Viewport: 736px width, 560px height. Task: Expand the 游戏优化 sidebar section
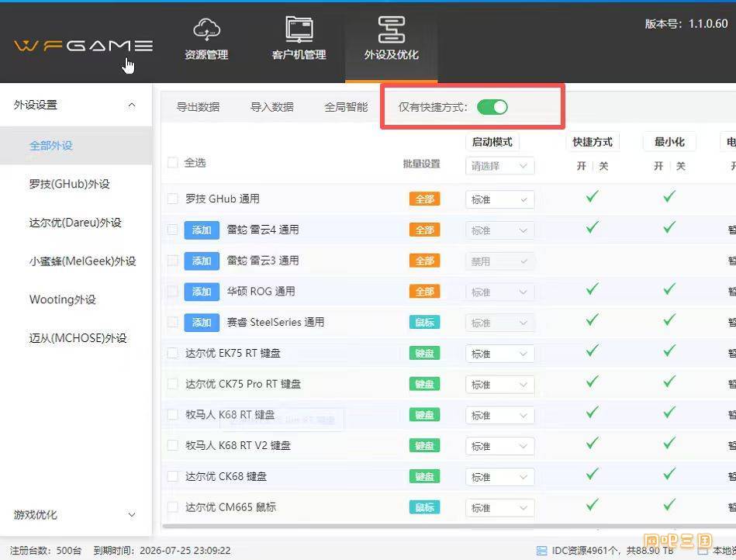coord(131,515)
